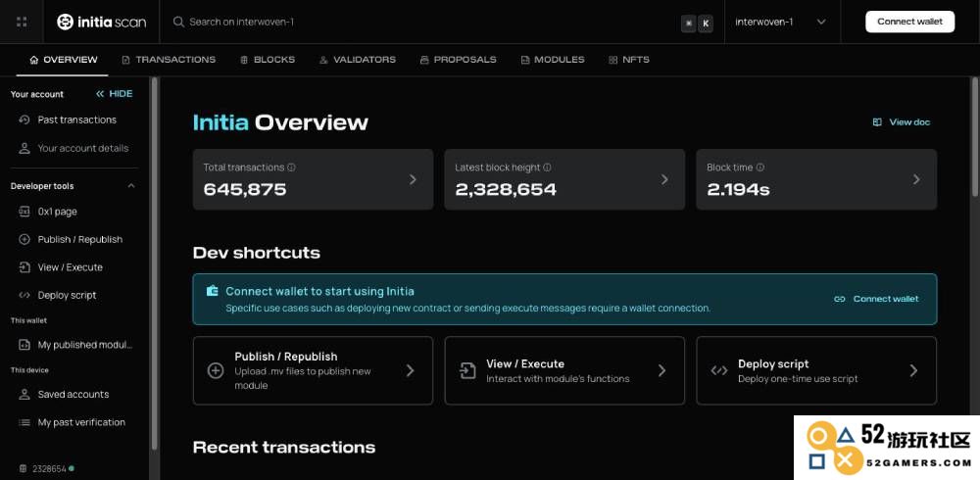Click Connect wallet link in banner
Screen dimensions: 980x480
pyautogui.click(x=876, y=300)
